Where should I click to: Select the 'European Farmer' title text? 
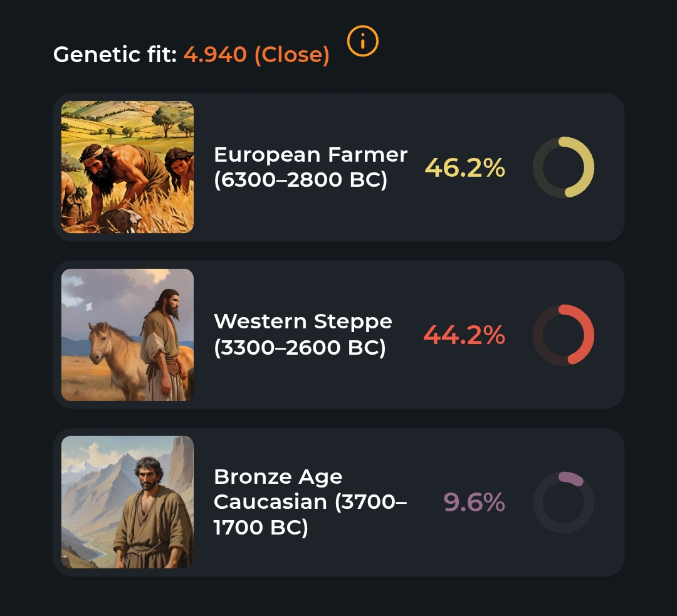(x=310, y=155)
